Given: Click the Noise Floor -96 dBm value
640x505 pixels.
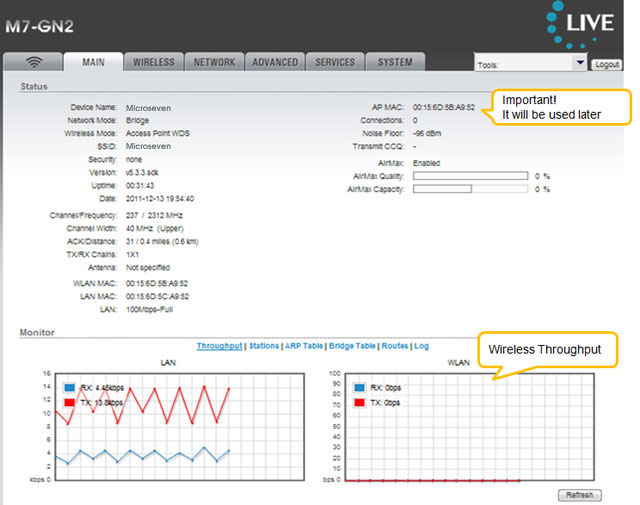Looking at the screenshot, I should click(x=427, y=133).
